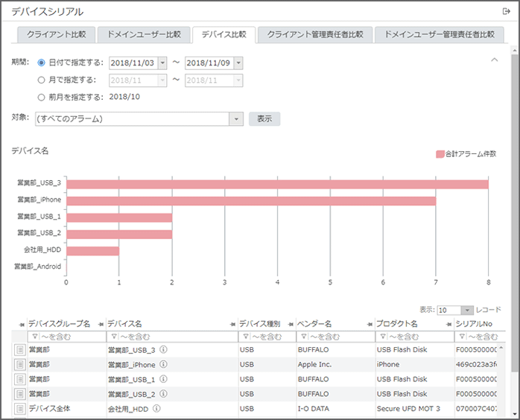Viewport: 520px width, 420px height.
Task: Click 合計アラーム件数 legend swatch
Action: 440,154
